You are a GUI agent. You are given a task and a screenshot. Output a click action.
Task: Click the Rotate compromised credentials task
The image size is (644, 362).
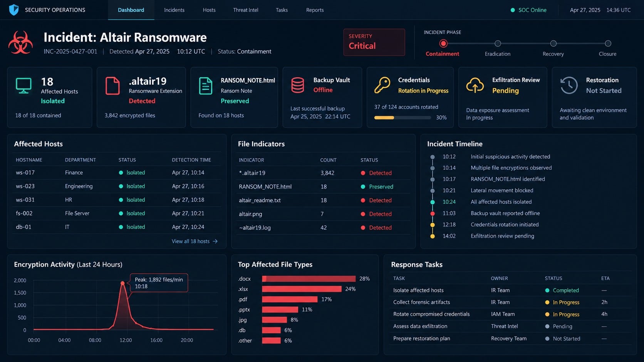[431, 314]
